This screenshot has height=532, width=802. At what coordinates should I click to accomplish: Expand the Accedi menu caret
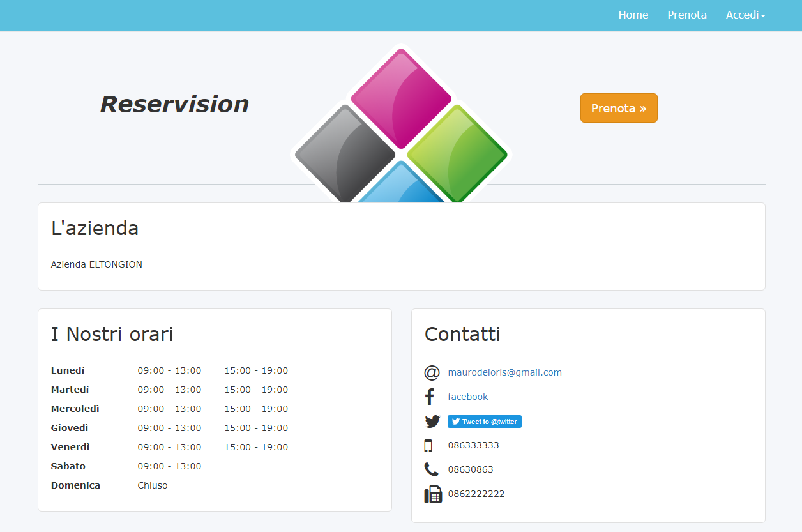pyautogui.click(x=764, y=16)
